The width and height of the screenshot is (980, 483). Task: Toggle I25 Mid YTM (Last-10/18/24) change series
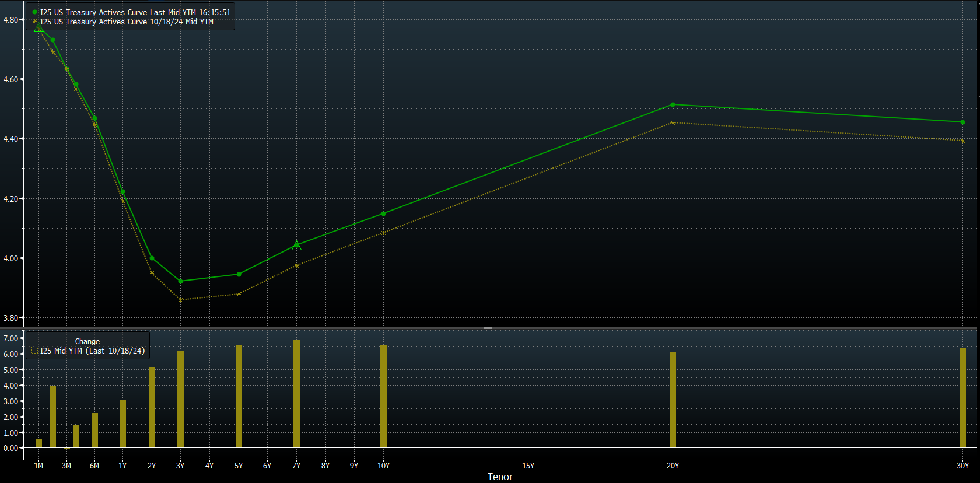point(92,351)
